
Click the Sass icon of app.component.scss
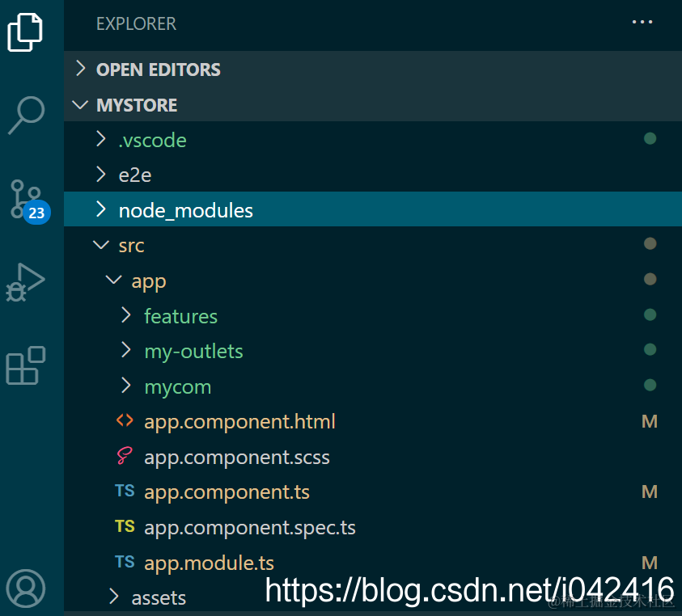pyautogui.click(x=125, y=456)
